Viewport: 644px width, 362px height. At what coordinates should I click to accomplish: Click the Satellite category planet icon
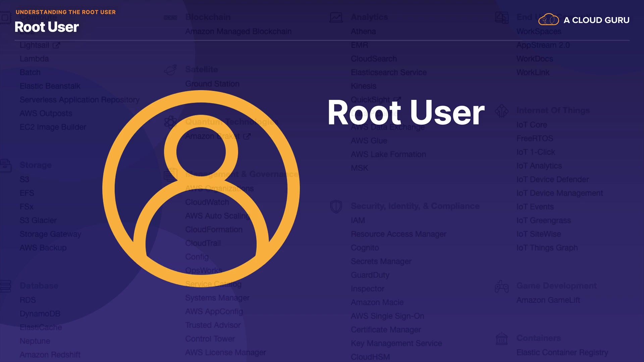tap(170, 70)
